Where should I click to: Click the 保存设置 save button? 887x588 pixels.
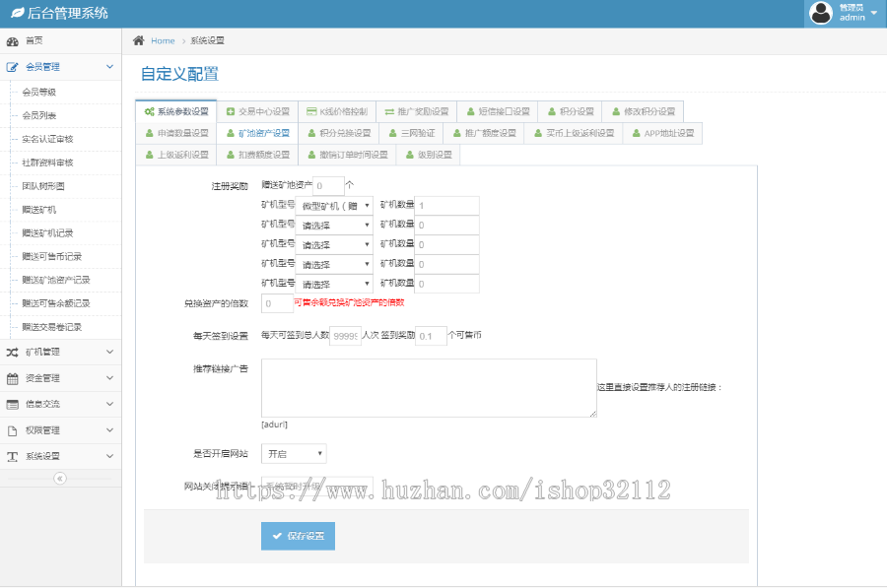[x=298, y=536]
